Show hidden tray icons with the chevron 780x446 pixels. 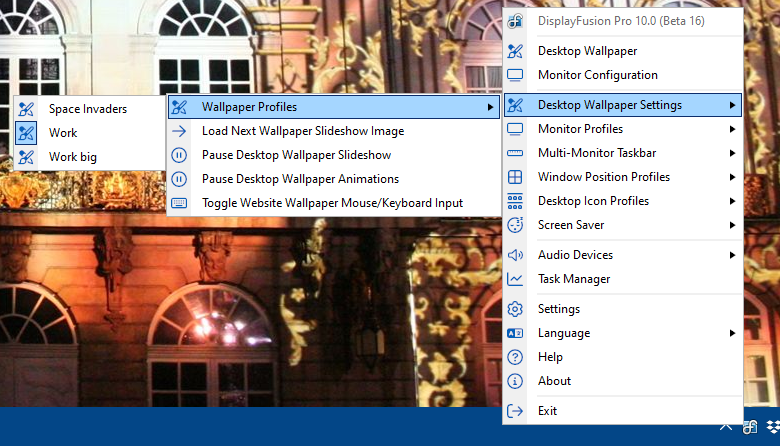(726, 427)
